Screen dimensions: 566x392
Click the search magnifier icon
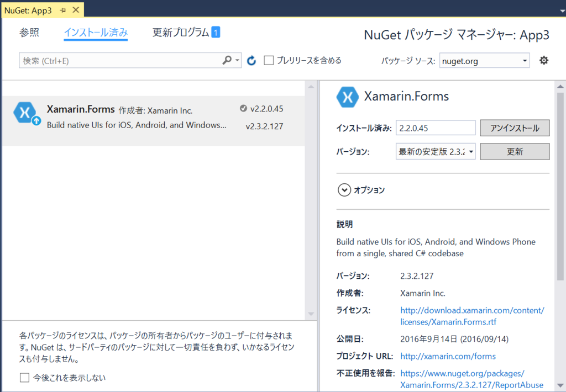227,60
